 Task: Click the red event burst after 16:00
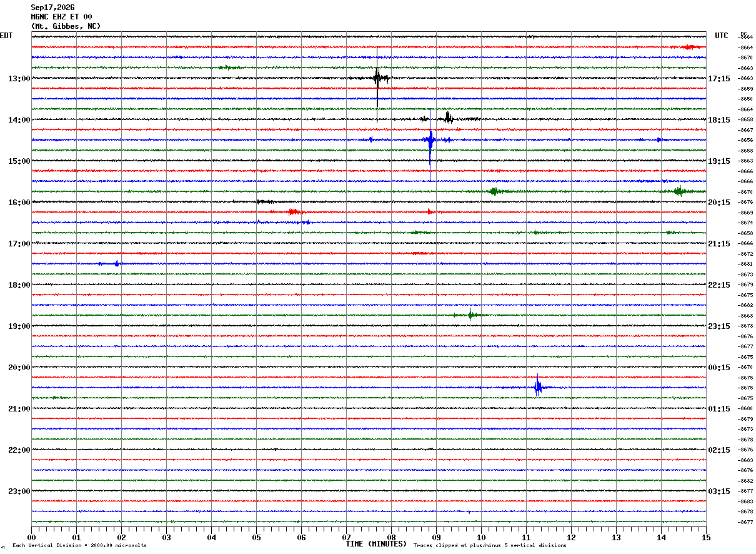point(294,212)
